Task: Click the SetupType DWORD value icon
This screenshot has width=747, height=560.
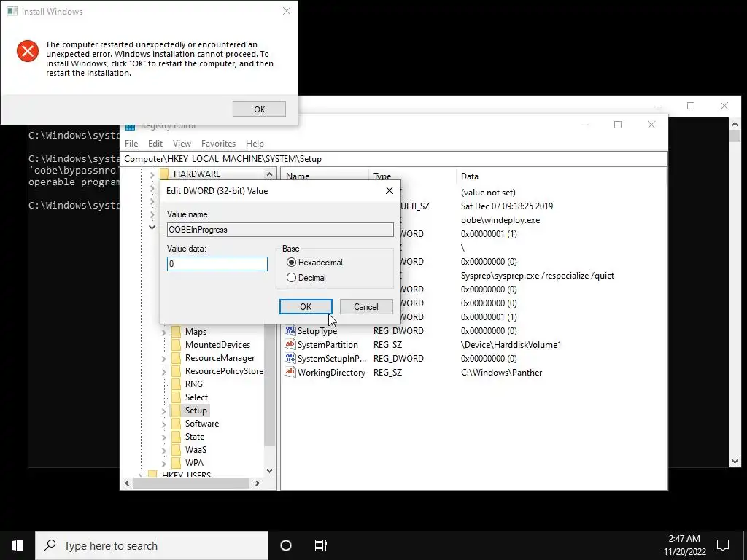Action: coord(290,330)
